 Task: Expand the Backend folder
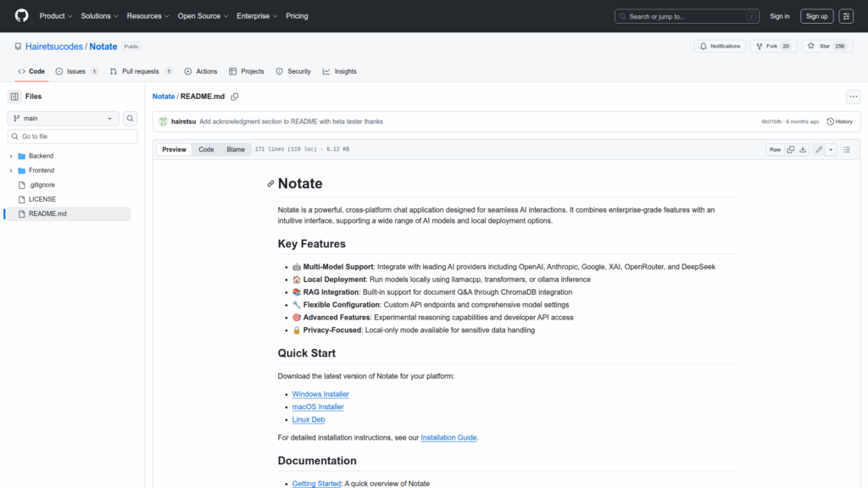point(11,156)
